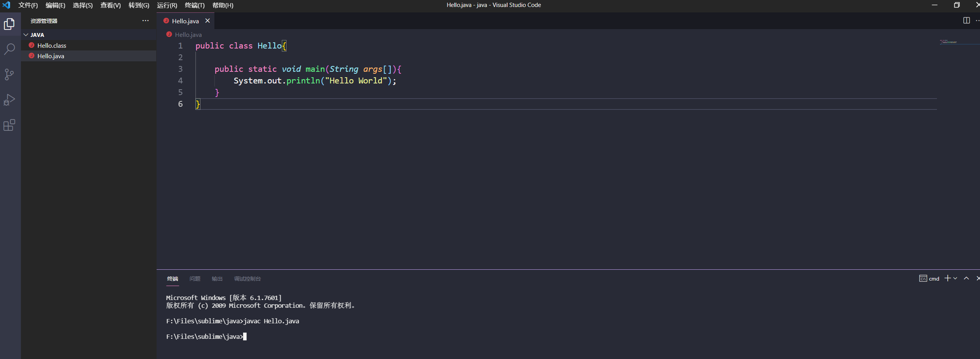Viewport: 980px width, 359px height.
Task: Click the 'String' type in main signature
Action: coord(344,69)
